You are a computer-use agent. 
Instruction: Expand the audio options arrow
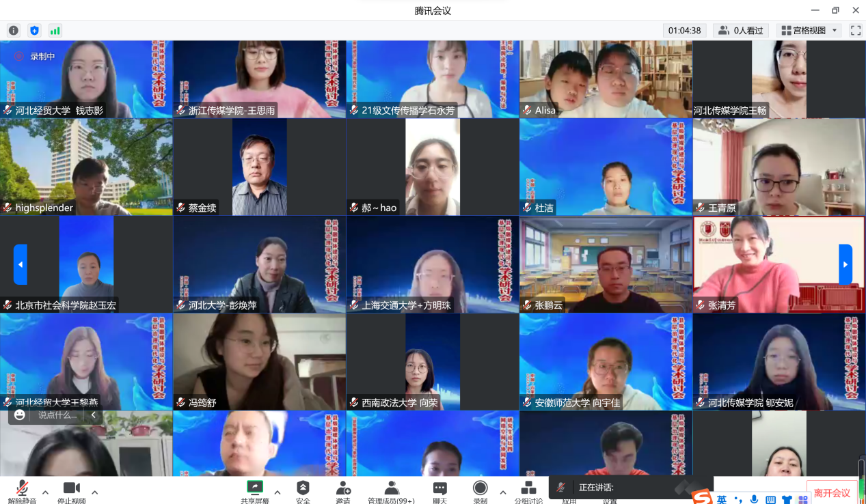[x=45, y=492]
